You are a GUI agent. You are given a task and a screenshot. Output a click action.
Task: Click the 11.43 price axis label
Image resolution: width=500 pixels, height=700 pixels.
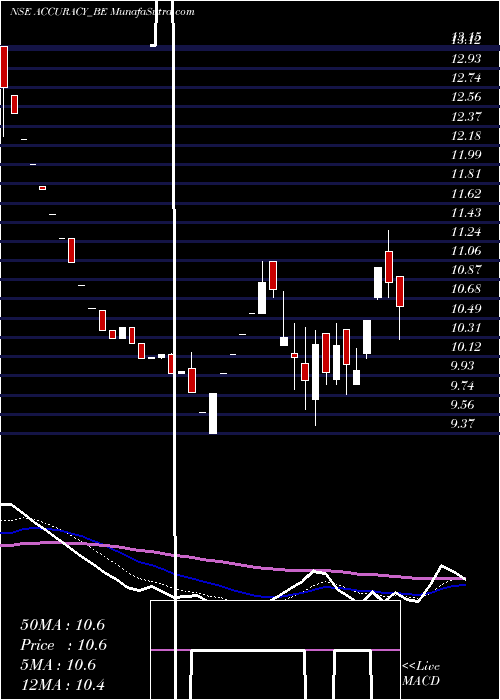pos(466,212)
